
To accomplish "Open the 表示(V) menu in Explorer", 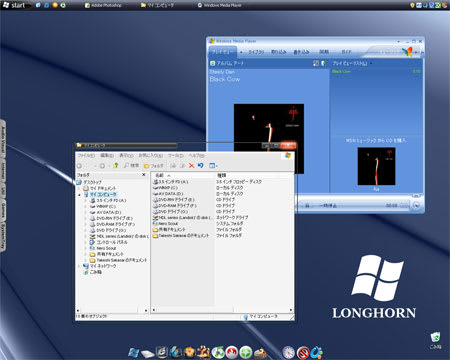I will click(x=126, y=156).
